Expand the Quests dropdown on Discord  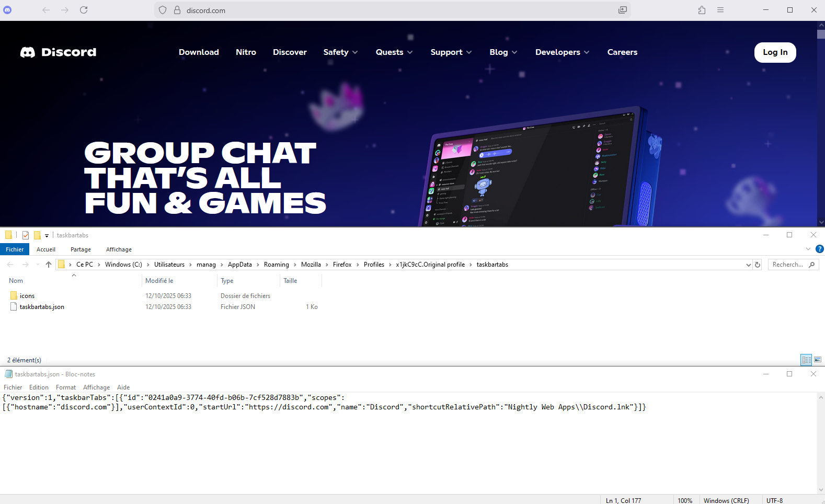(394, 52)
